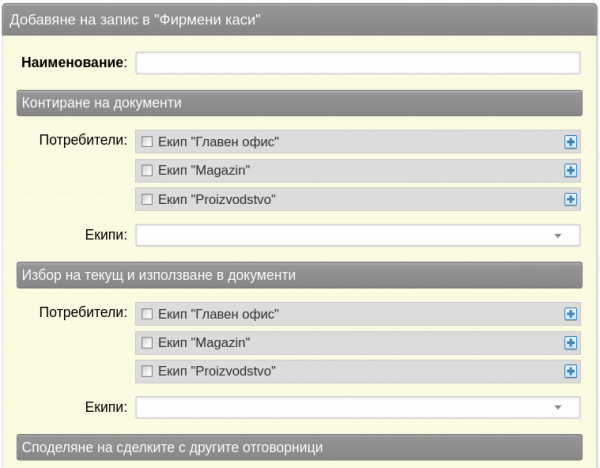Open Екипи dropdown under Контиране на документи

358,235
